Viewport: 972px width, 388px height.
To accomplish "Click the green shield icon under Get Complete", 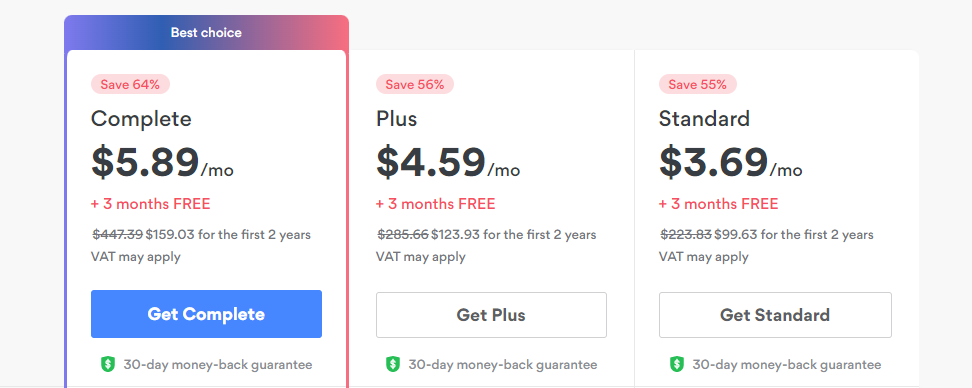I will tap(108, 364).
